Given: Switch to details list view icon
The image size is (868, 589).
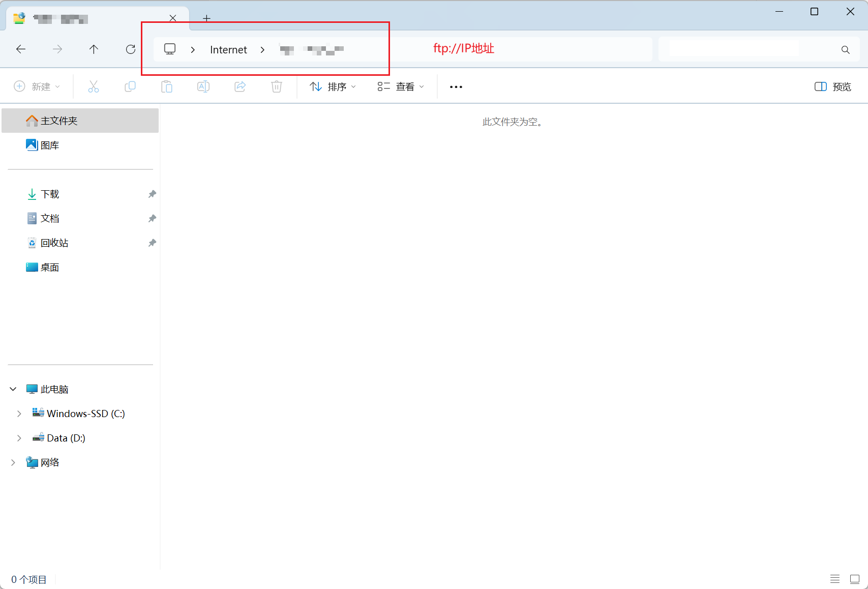Looking at the screenshot, I should click(835, 579).
